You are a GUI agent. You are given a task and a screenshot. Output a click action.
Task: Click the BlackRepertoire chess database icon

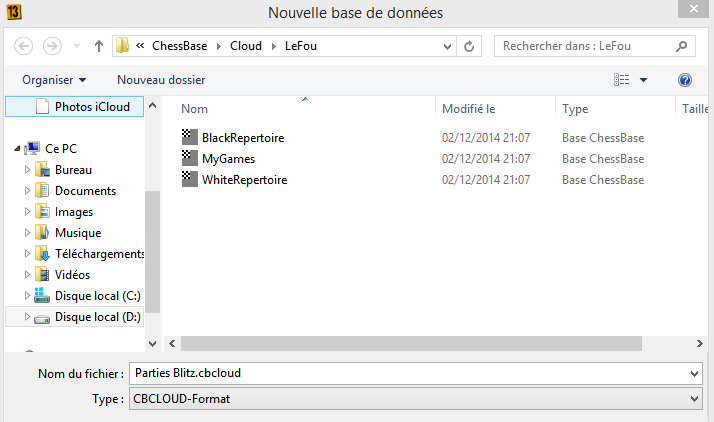point(189,137)
